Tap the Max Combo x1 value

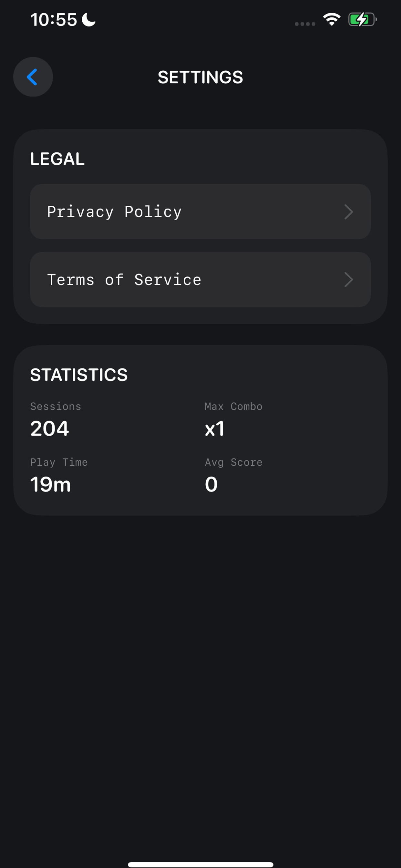click(x=214, y=429)
